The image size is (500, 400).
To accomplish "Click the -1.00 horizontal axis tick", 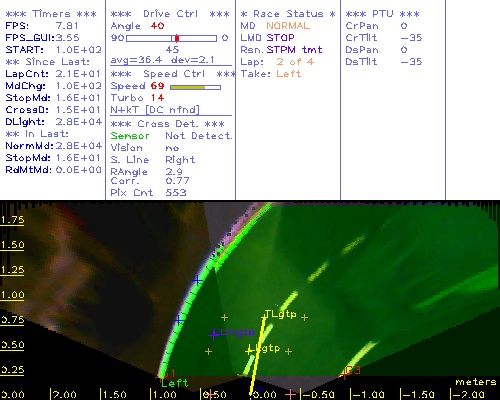I will pos(369,395).
